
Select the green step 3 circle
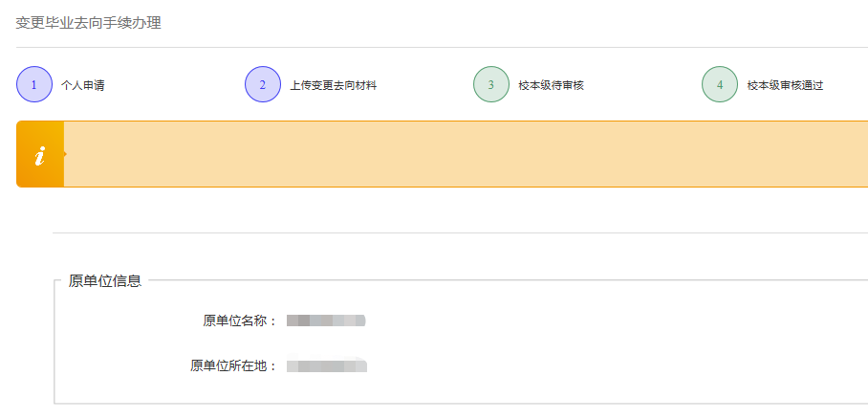490,84
